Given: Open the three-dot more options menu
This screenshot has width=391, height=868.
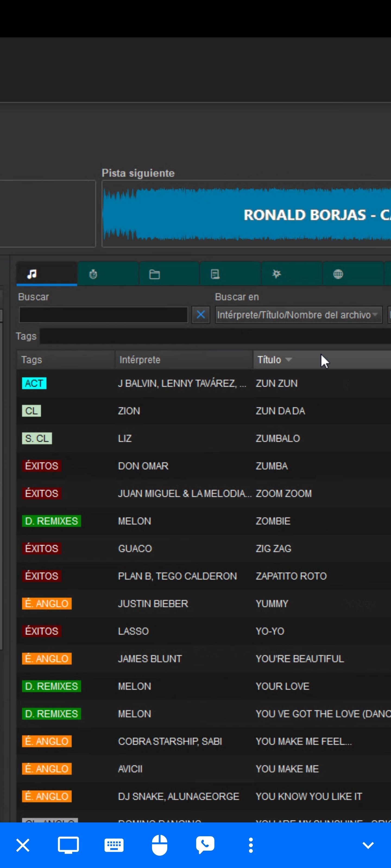Looking at the screenshot, I should (x=251, y=845).
